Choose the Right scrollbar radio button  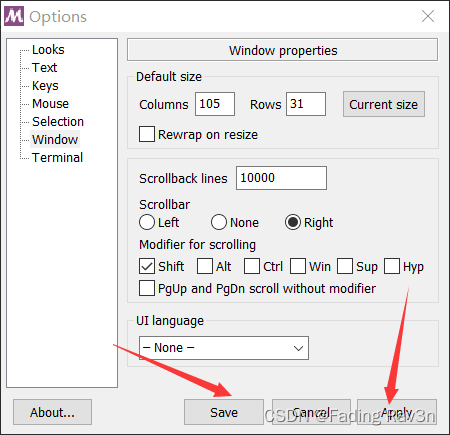coord(293,222)
